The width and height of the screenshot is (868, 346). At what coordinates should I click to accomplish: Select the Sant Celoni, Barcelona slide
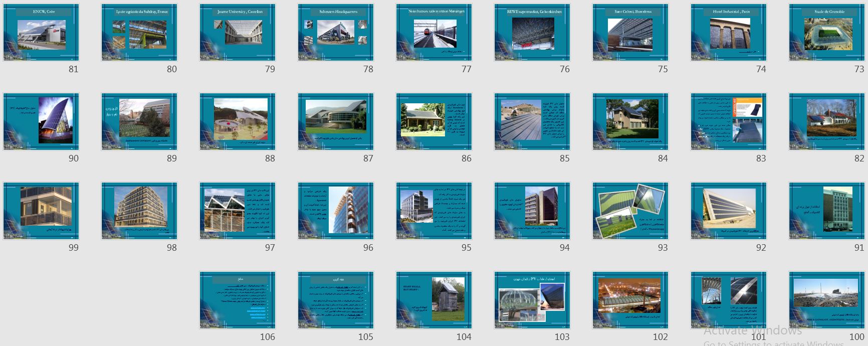[630, 33]
